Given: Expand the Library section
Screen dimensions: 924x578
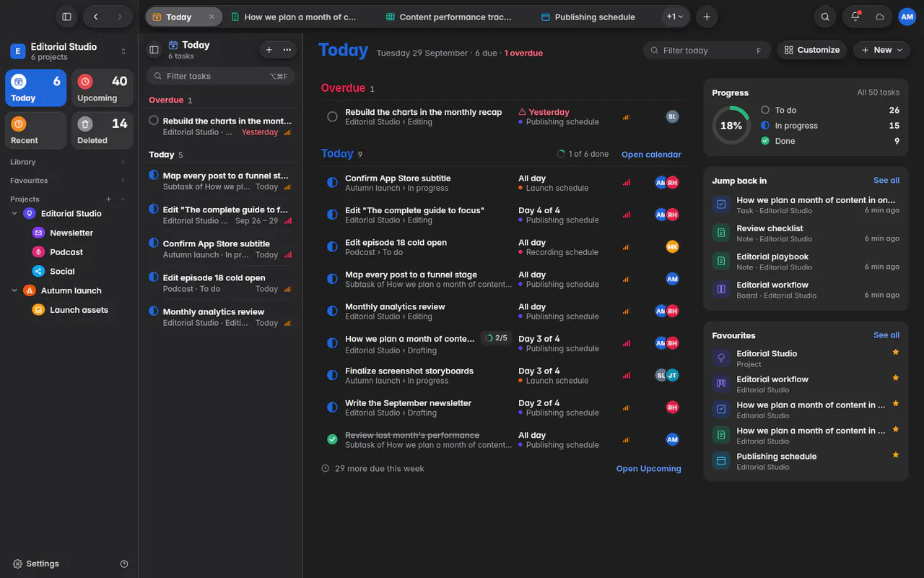Looking at the screenshot, I should coord(123,162).
